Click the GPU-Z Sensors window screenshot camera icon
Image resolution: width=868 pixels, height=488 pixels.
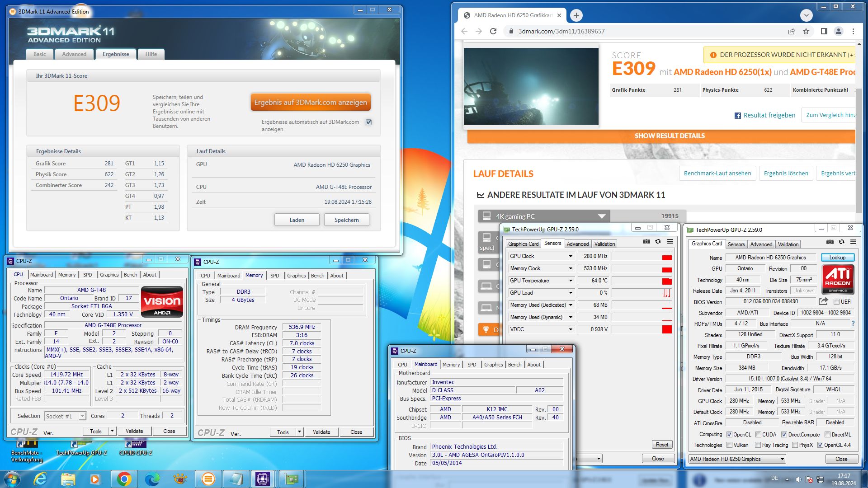click(646, 242)
